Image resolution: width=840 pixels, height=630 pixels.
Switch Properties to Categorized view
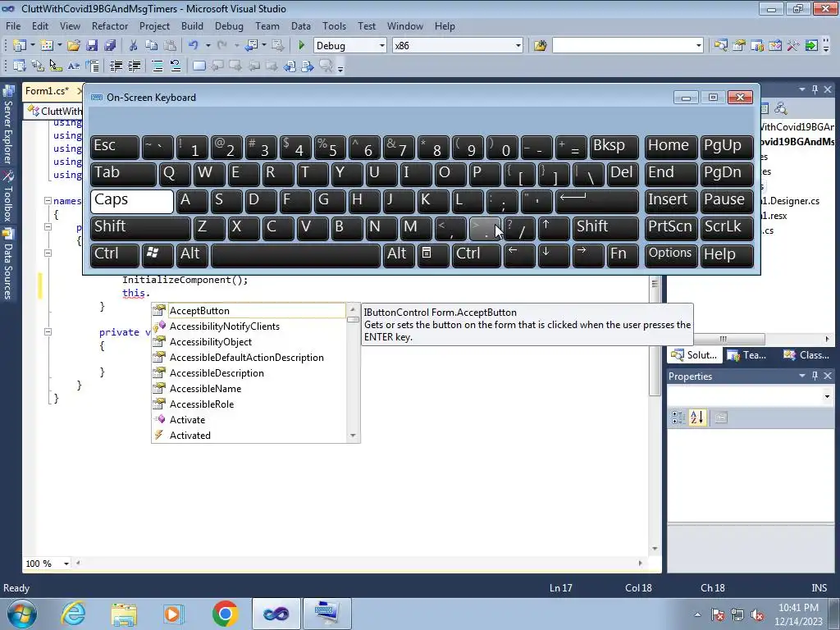[x=678, y=418]
